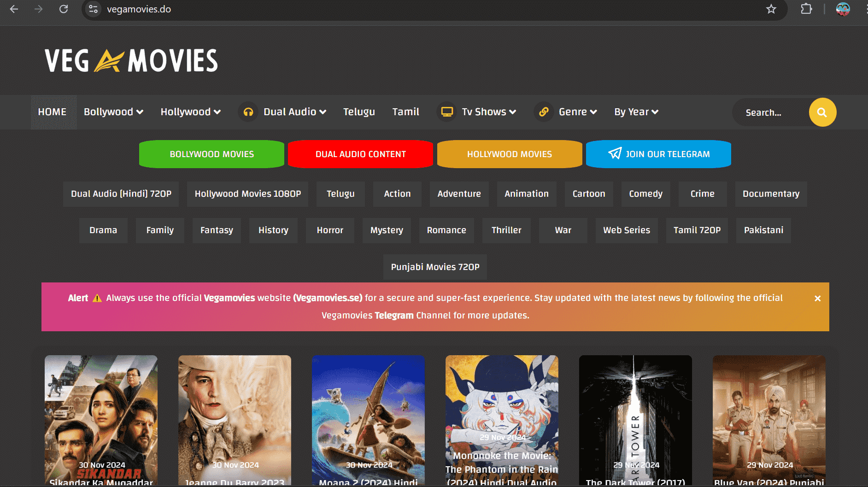
Task: Select the Fantasy genre tag
Action: tap(217, 230)
